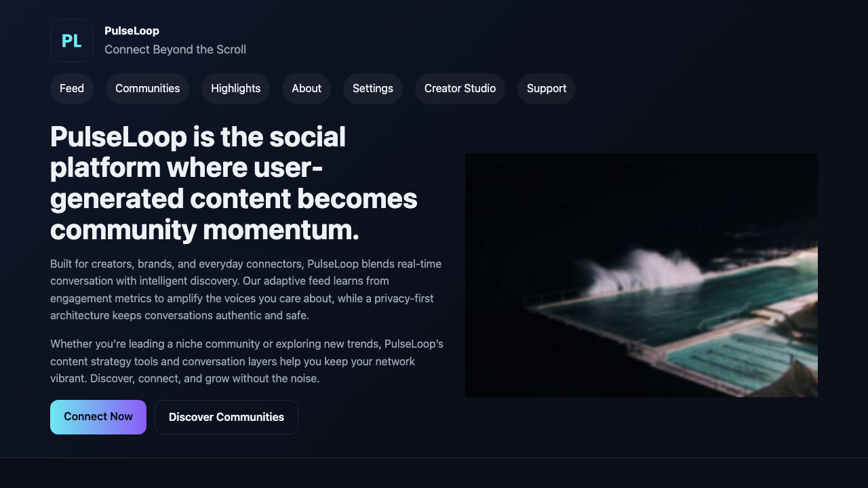The width and height of the screenshot is (868, 488).
Task: Click the PulseLoop brand name
Action: (132, 30)
